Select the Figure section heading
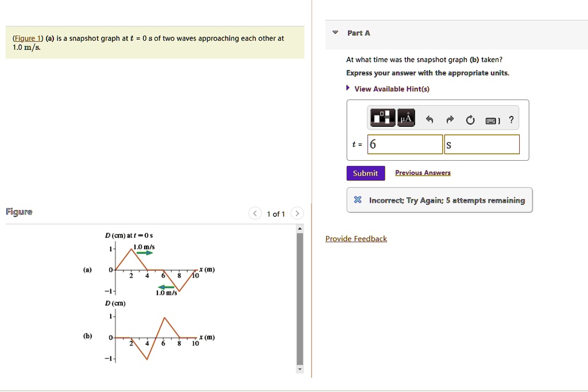 click(19, 211)
